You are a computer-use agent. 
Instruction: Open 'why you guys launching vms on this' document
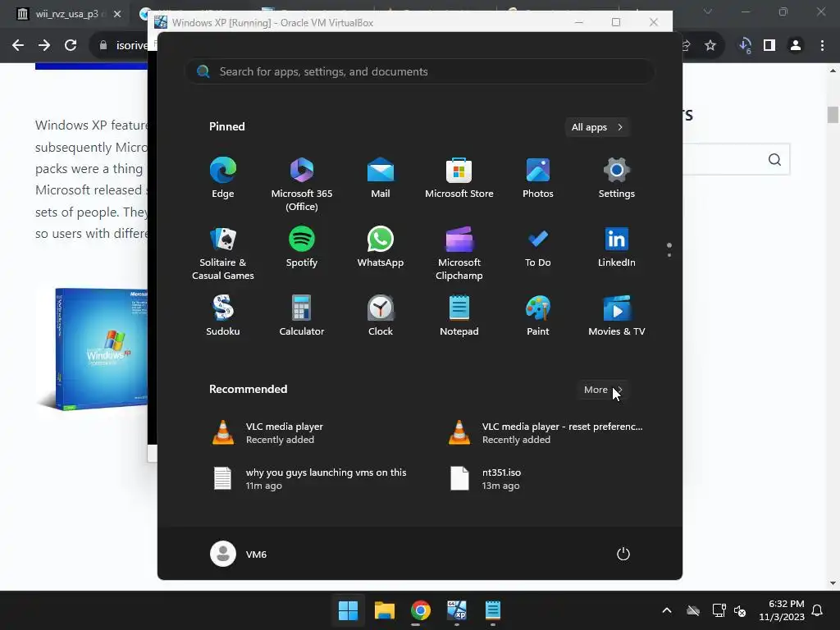pyautogui.click(x=308, y=479)
